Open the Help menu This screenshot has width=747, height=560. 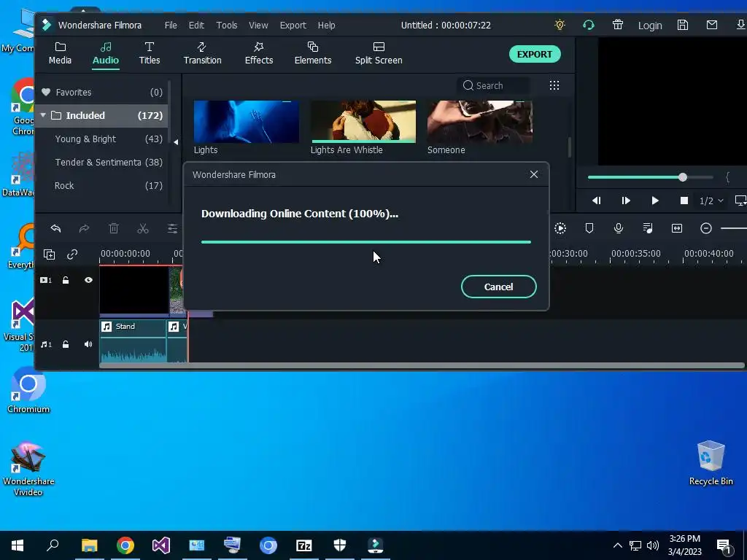tap(326, 26)
